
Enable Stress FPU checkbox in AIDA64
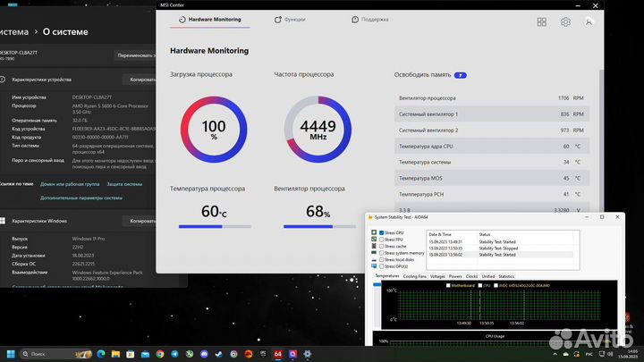tap(382, 240)
